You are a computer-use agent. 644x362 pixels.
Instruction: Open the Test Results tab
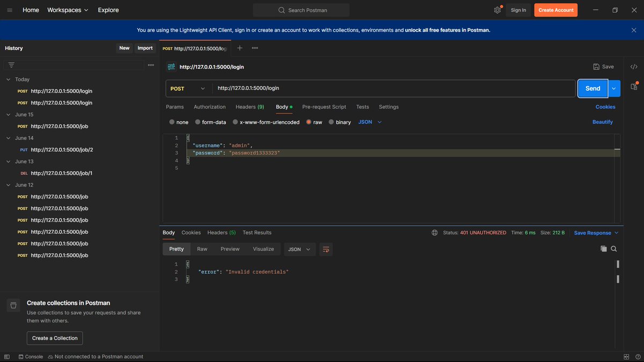click(257, 233)
